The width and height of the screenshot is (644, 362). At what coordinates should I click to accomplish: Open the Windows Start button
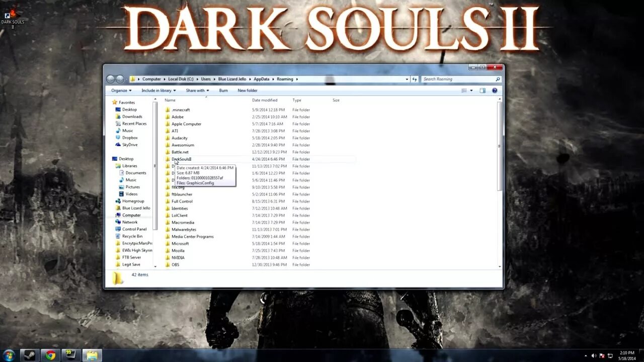point(9,355)
